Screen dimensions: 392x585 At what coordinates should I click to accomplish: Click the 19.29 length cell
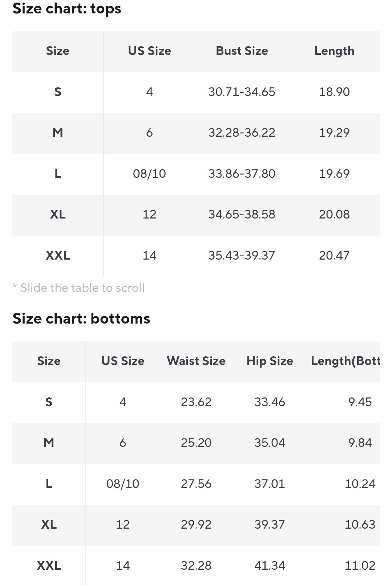click(x=334, y=133)
